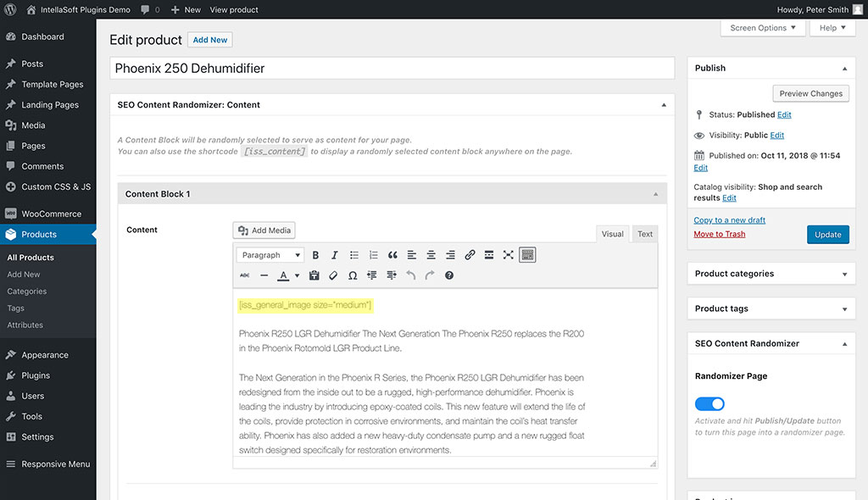
Task: Insert a numbered list
Action: pos(373,255)
